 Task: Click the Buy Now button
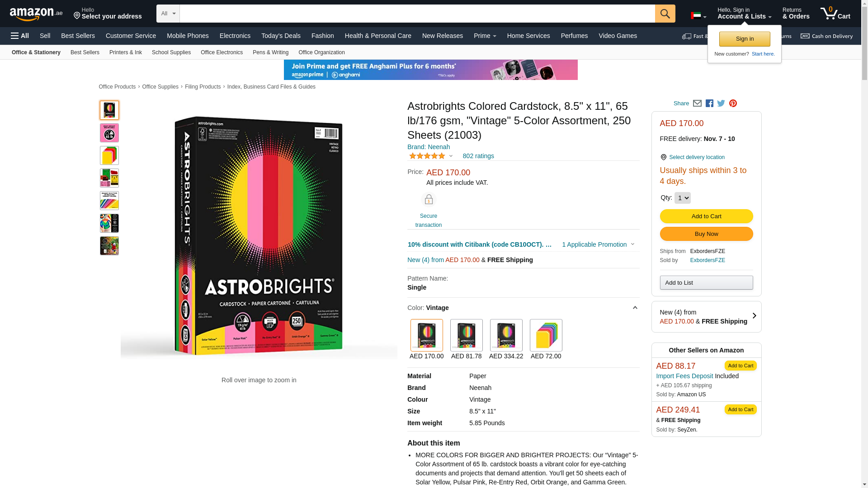coord(706,234)
